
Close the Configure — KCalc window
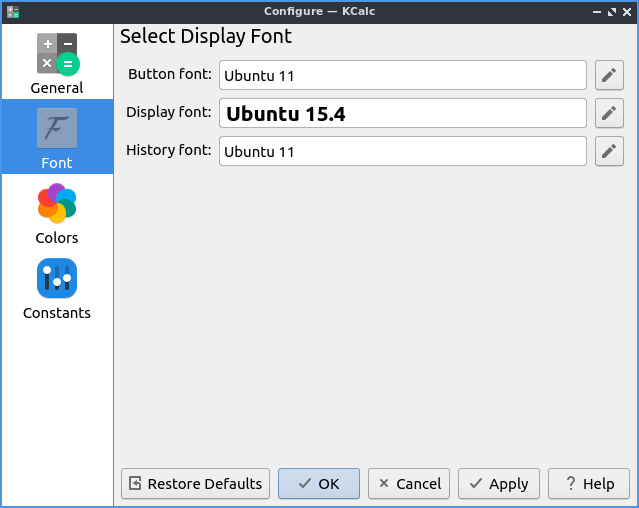pos(626,11)
